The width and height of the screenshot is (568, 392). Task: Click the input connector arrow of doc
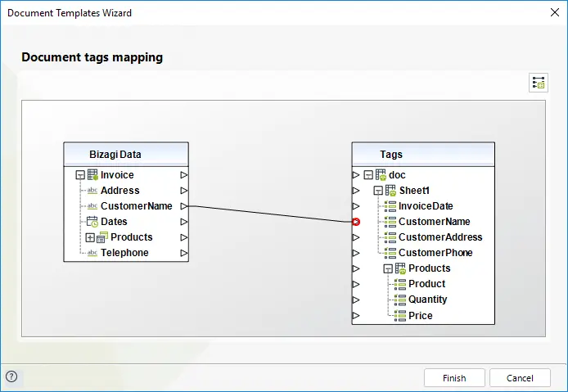[356, 175]
